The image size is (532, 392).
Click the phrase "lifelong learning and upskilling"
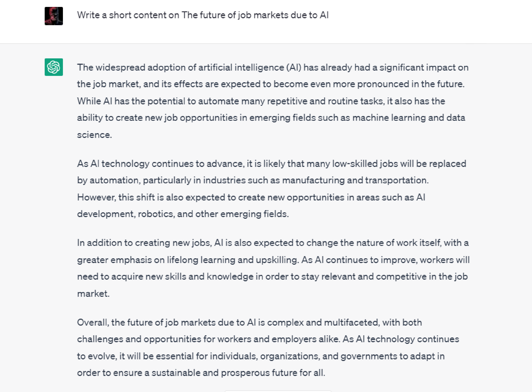click(x=232, y=260)
